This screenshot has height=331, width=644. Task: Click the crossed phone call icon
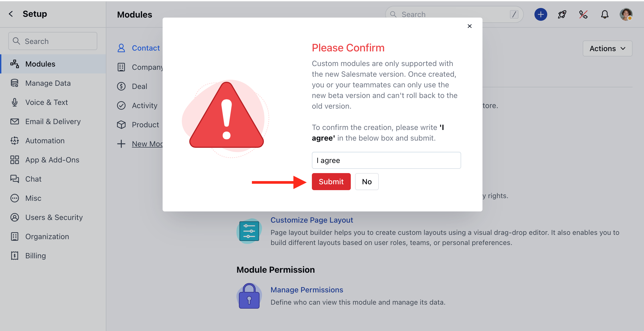583,14
